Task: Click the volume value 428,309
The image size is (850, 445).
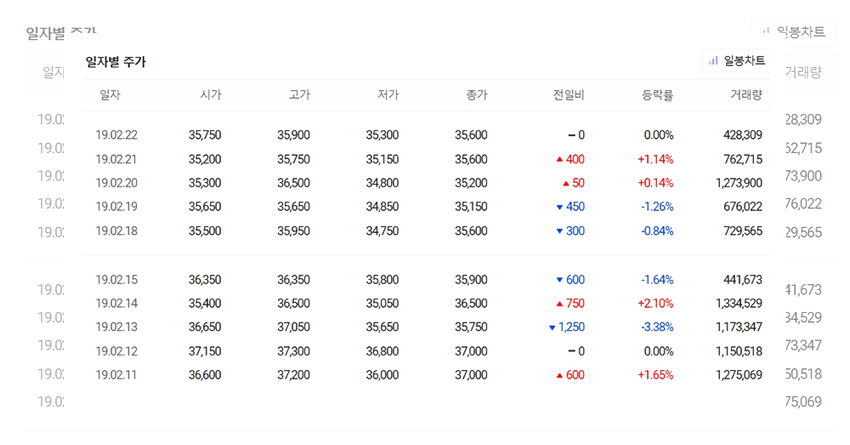Action: [x=743, y=135]
